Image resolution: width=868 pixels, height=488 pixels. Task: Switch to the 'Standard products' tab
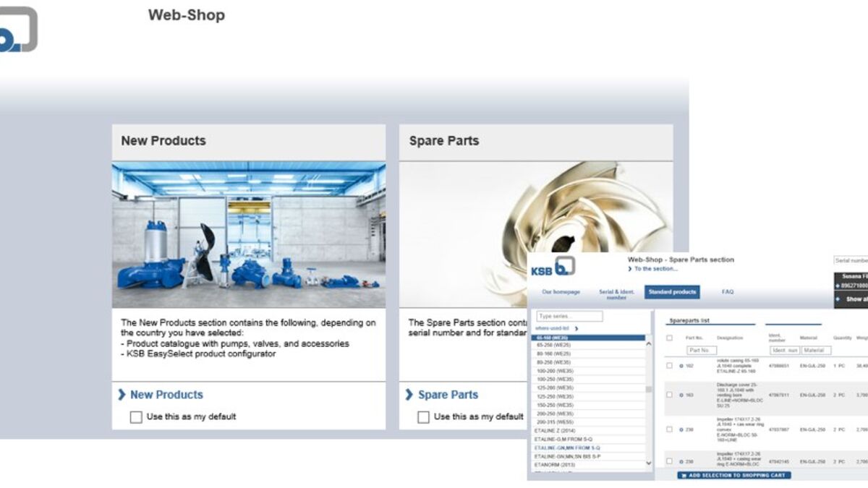point(672,292)
